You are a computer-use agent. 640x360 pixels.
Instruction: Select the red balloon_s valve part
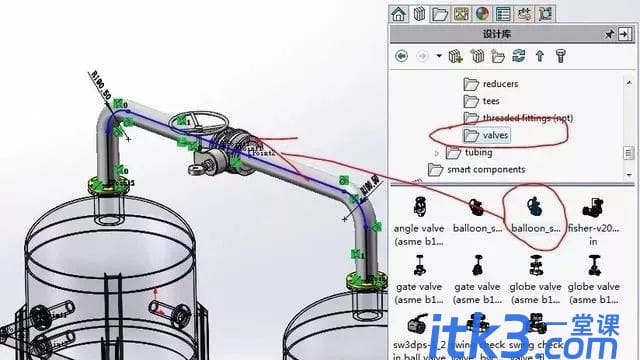click(477, 215)
